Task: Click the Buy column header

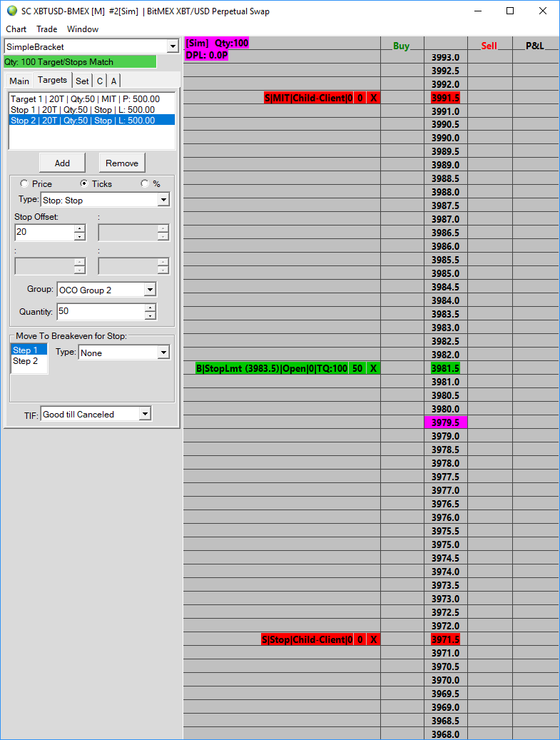Action: click(x=402, y=46)
